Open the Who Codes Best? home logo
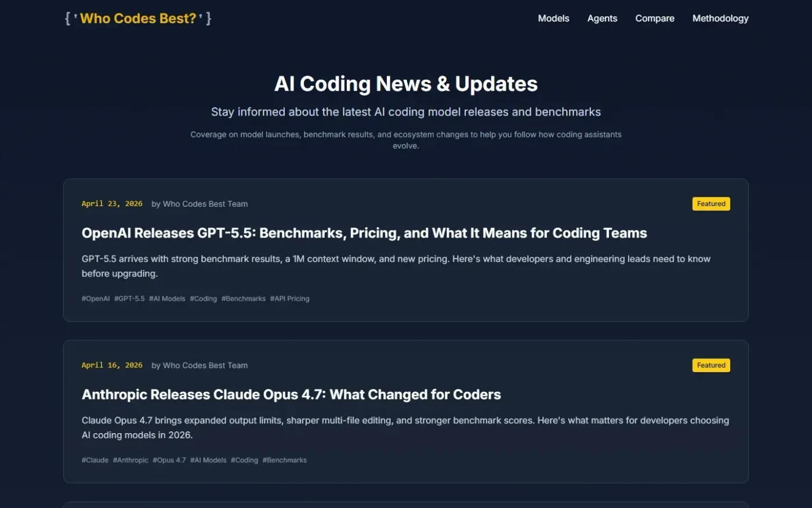This screenshot has height=508, width=812. (x=138, y=19)
